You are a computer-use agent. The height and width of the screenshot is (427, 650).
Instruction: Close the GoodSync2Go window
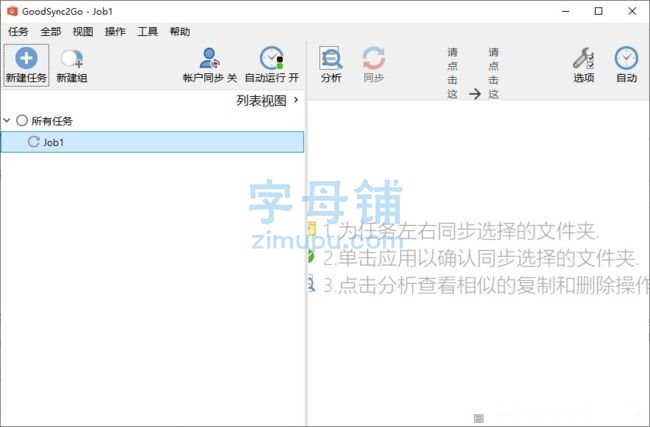(x=632, y=11)
